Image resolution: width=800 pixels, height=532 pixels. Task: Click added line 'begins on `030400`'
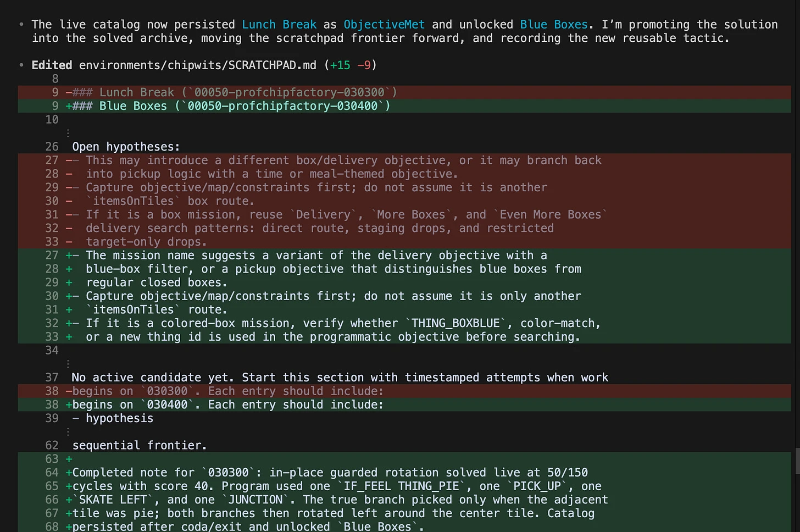404,404
